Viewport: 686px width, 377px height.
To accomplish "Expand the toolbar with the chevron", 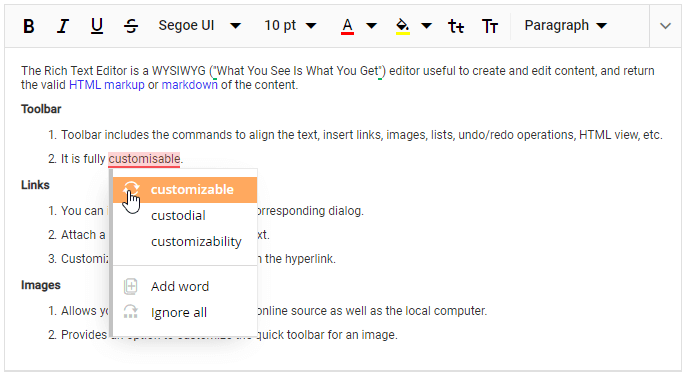I will pos(665,26).
